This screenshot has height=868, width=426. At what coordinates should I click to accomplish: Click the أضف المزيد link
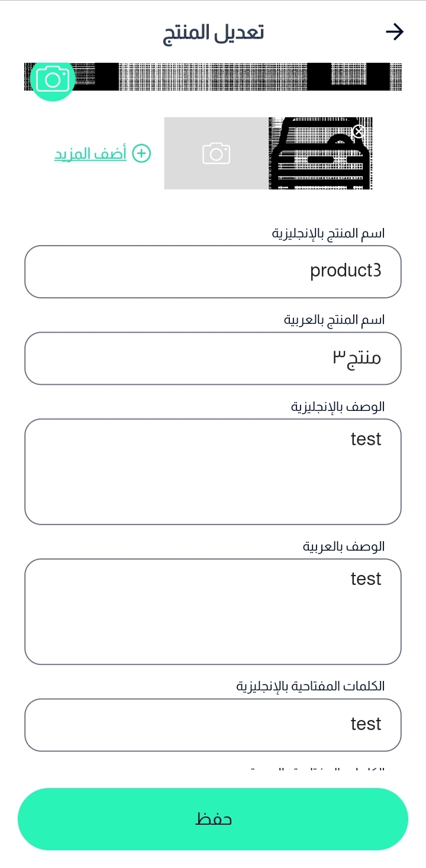[91, 153]
